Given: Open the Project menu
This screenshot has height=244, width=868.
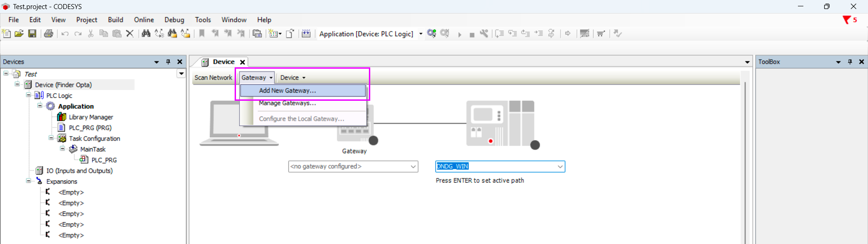Looking at the screenshot, I should click(x=86, y=20).
